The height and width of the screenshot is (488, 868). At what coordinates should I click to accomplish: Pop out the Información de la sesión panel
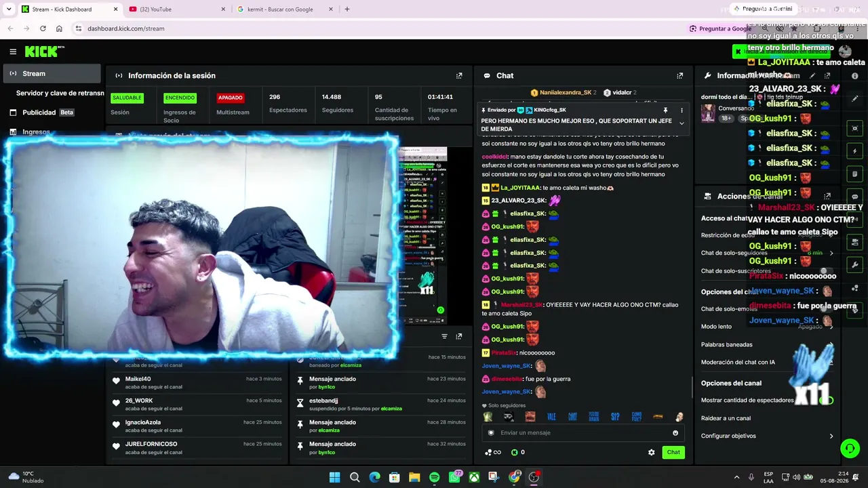tap(459, 76)
